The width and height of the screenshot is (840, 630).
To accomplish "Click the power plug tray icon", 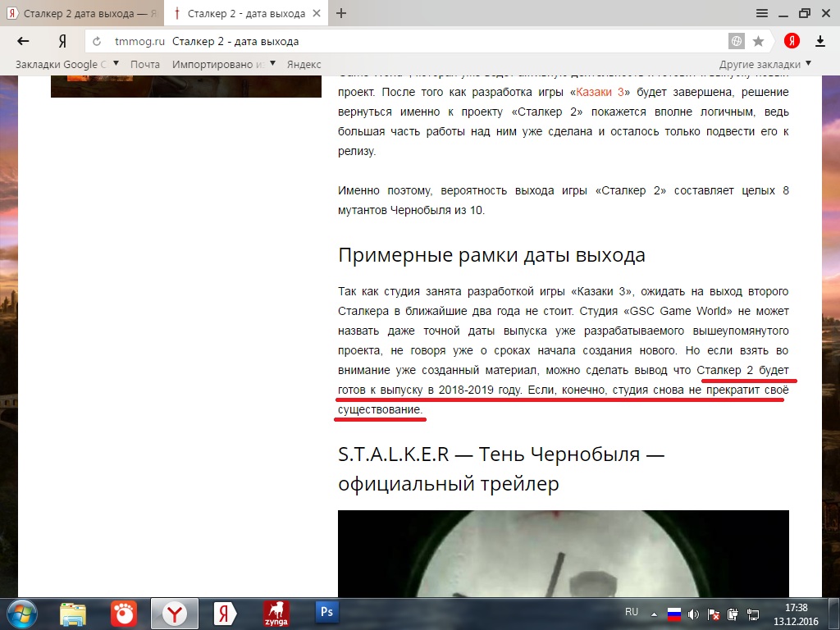I will pos(733,614).
